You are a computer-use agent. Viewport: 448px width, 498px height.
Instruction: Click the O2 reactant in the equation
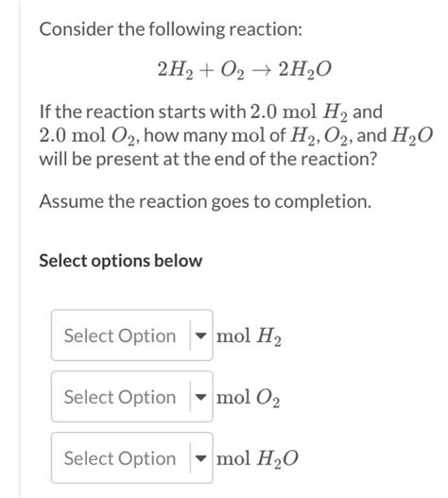(233, 70)
